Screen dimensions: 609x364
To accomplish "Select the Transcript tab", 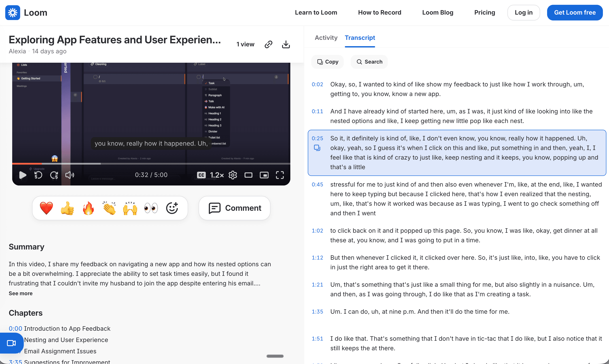I will [360, 38].
